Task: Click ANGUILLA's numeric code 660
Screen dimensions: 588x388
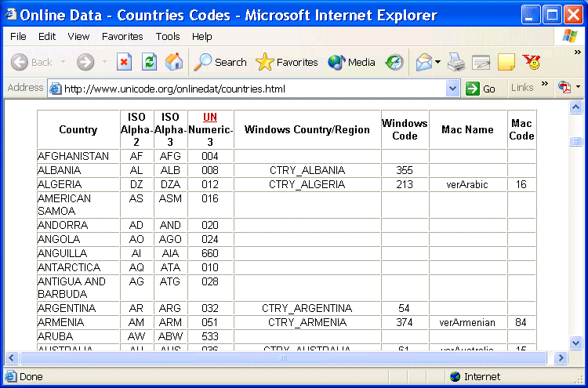Action: (x=210, y=253)
